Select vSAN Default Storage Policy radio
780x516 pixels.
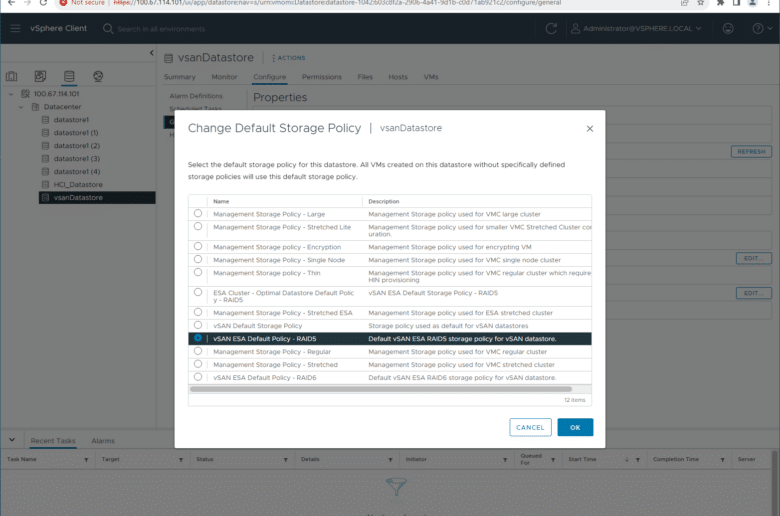point(198,324)
